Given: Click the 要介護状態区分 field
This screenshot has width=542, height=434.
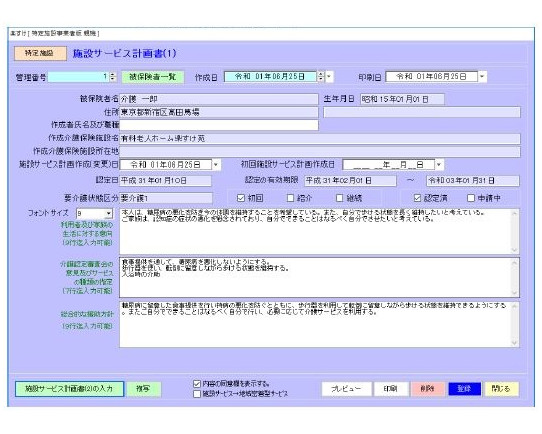Looking at the screenshot, I should (x=166, y=198).
